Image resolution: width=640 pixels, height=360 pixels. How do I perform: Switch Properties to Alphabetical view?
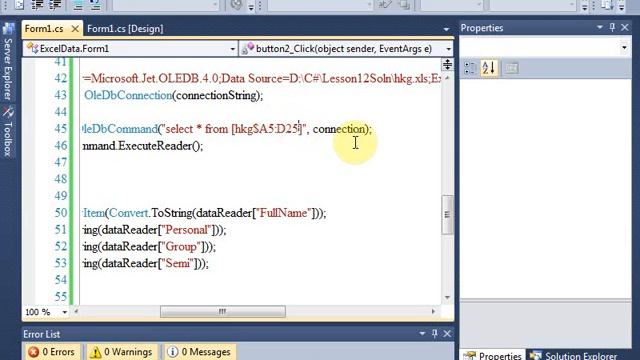point(489,68)
